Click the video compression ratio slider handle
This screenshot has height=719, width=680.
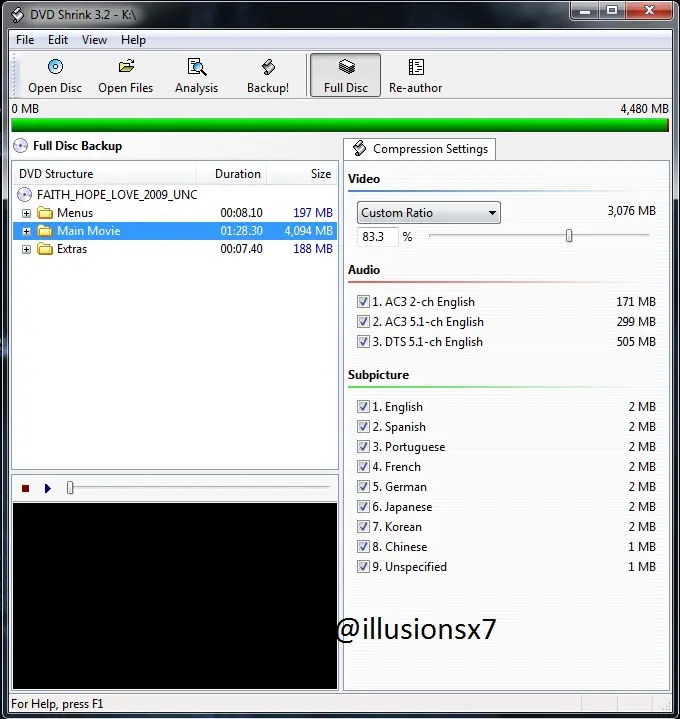(x=569, y=236)
